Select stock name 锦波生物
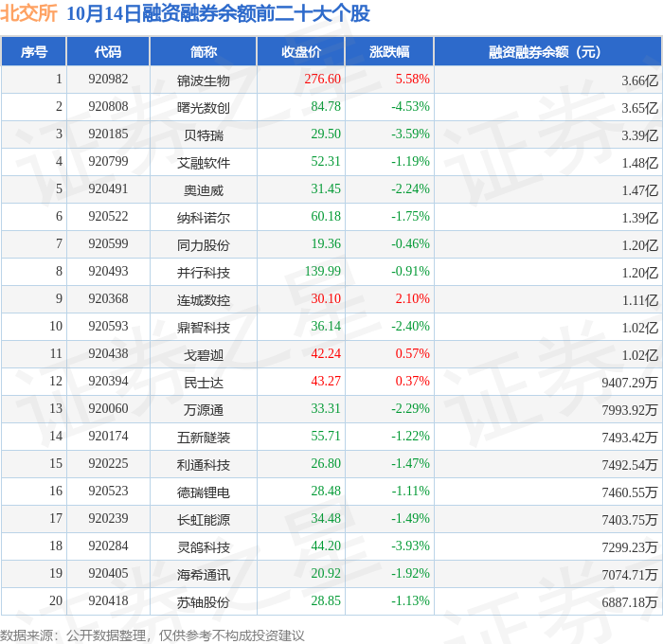This screenshot has width=663, height=644. [x=204, y=80]
